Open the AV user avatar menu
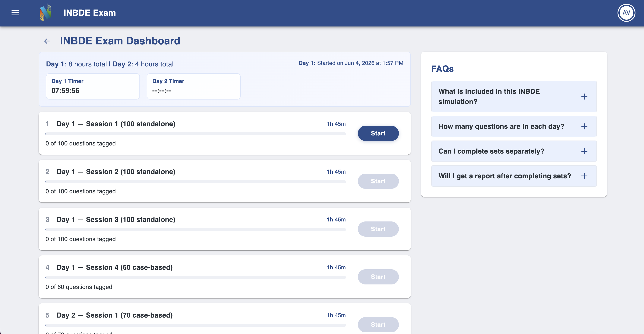The height and width of the screenshot is (334, 644). coord(626,13)
